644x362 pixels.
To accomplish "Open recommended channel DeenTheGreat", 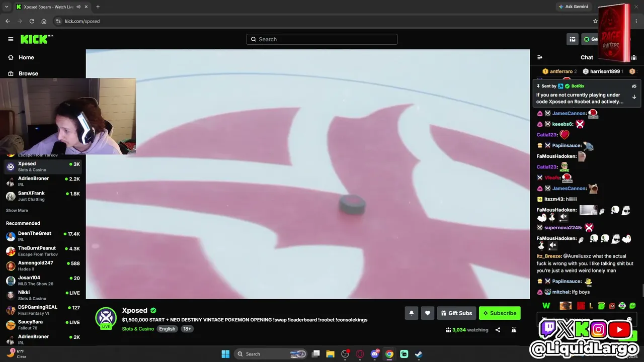I will point(43,236).
